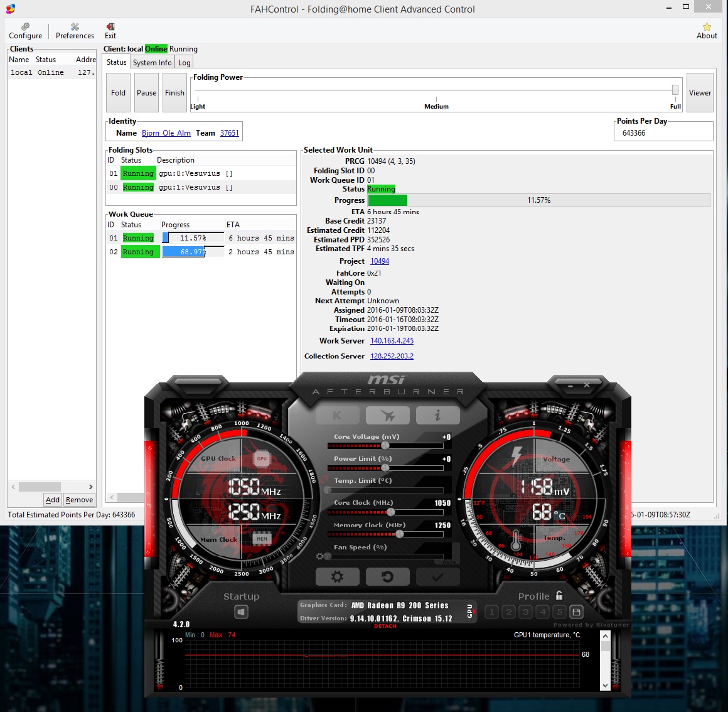
Task: Click the DETACH label in Afterburner
Action: click(385, 626)
